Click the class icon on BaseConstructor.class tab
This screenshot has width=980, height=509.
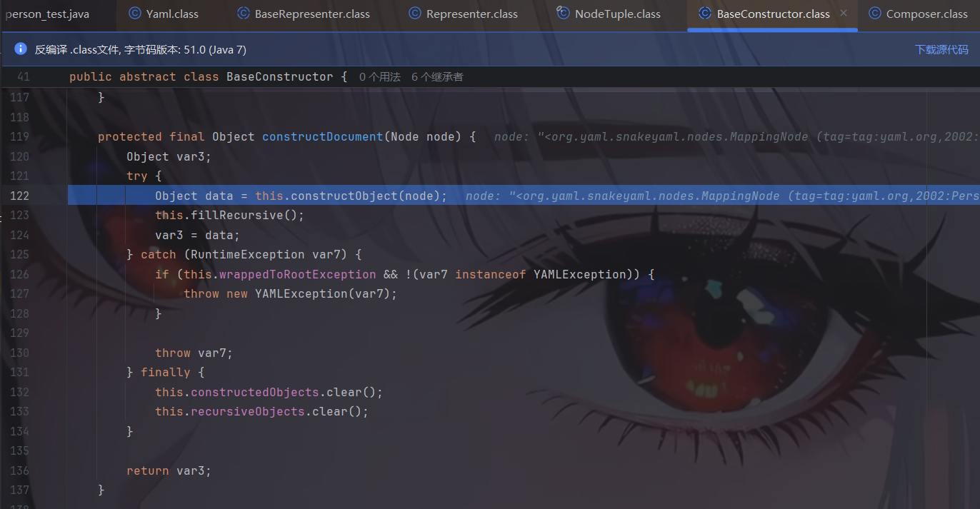click(x=705, y=14)
